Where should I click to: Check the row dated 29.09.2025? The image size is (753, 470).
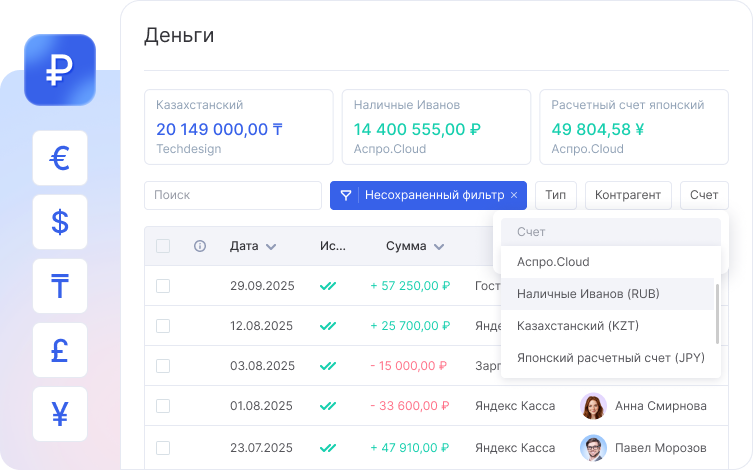click(163, 286)
